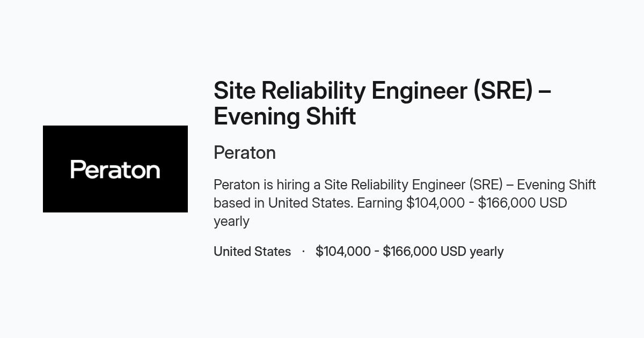This screenshot has height=338, width=644.
Task: Click '$166,000' in the bottom salary row
Action: (410, 252)
